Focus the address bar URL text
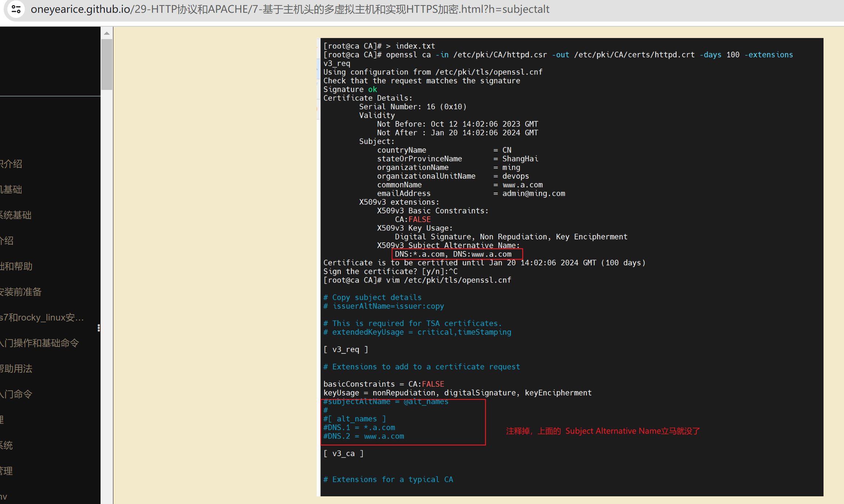 coord(290,9)
